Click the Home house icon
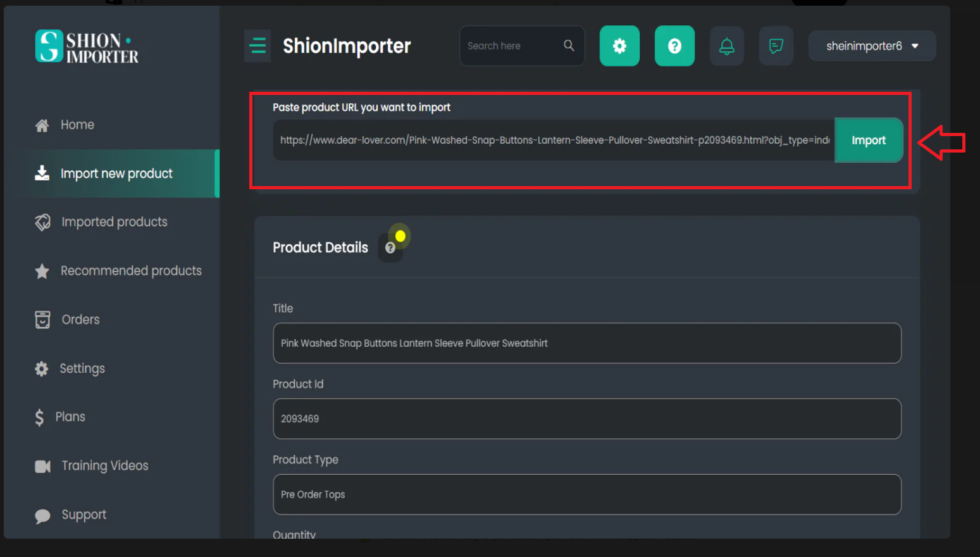 click(x=42, y=125)
